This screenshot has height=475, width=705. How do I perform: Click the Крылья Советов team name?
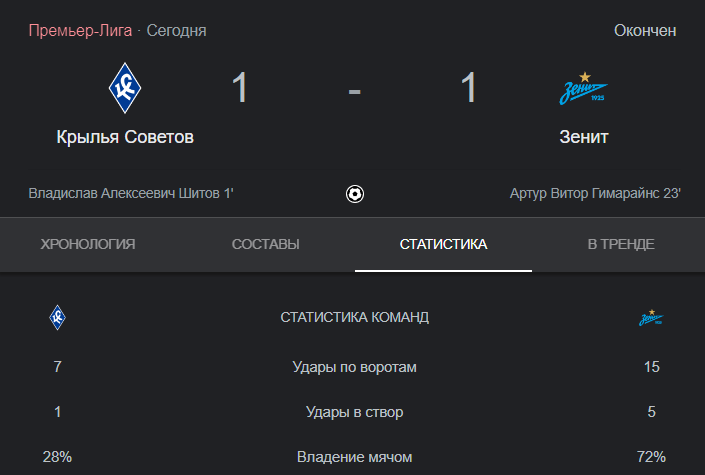click(125, 137)
